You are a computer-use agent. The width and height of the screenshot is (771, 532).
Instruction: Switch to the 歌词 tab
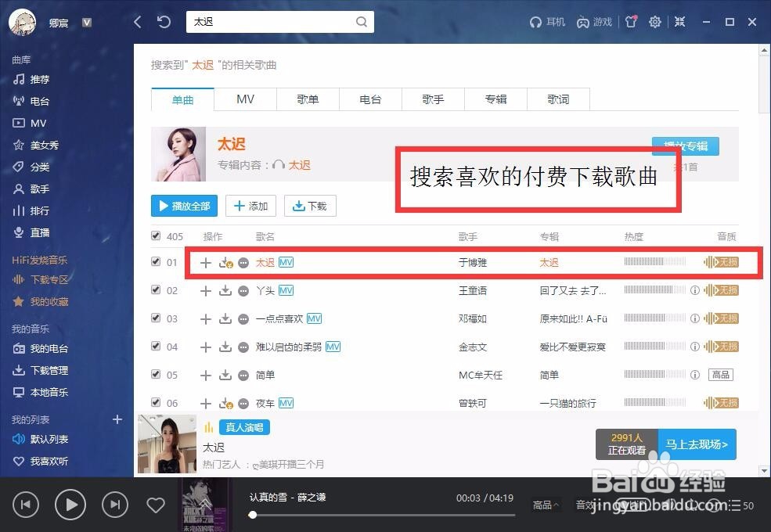tap(558, 99)
